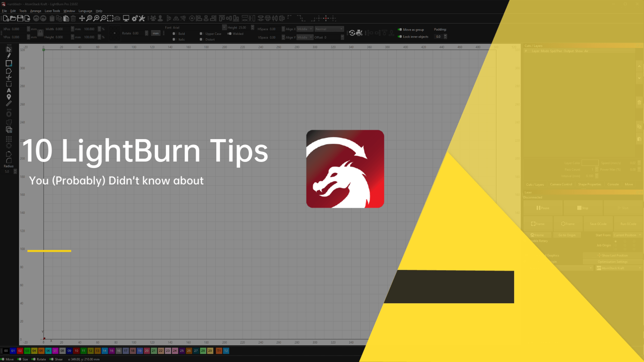
Task: Toggle the Upper Case switch
Action: pos(201,34)
